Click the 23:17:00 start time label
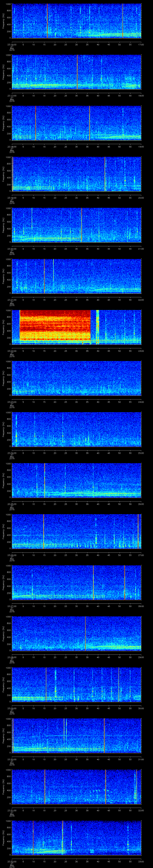The width and height of the screenshot is (153, 868). (12, 96)
